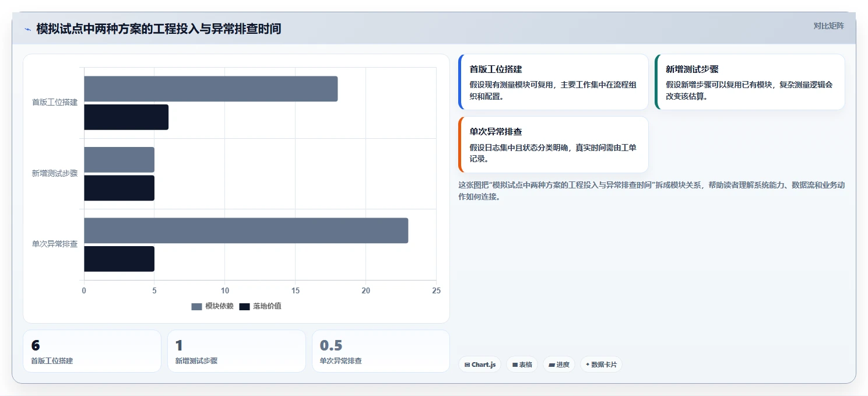
Task: Click the 模块依赖 legend label text
Action: click(x=219, y=306)
